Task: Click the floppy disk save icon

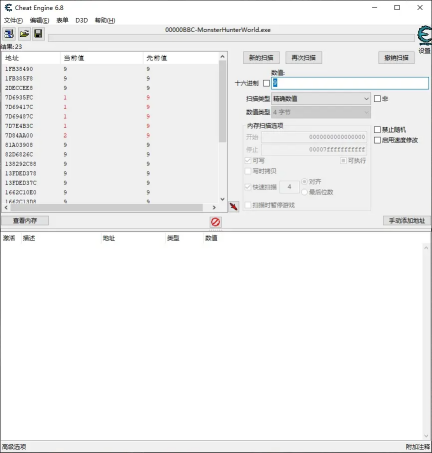Action: point(38,34)
